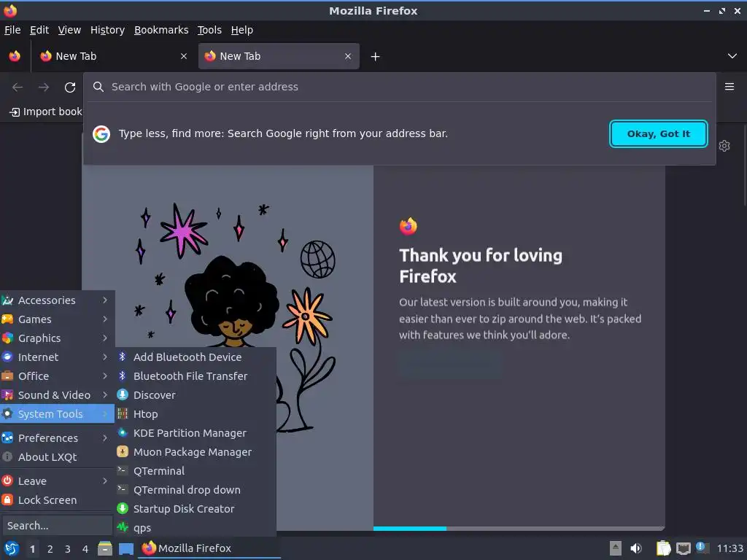The height and width of the screenshot is (560, 747).
Task: Click Okay, Got It button
Action: point(659,134)
